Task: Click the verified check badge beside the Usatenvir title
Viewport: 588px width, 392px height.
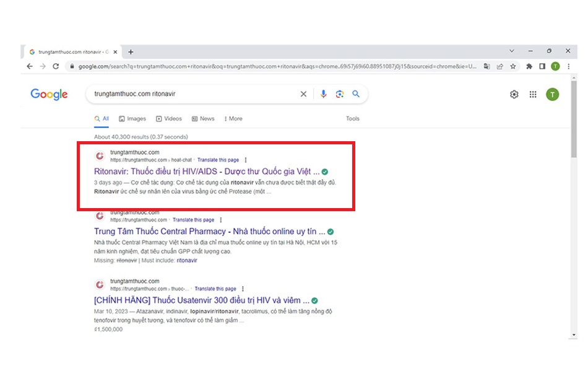Action: point(314,300)
